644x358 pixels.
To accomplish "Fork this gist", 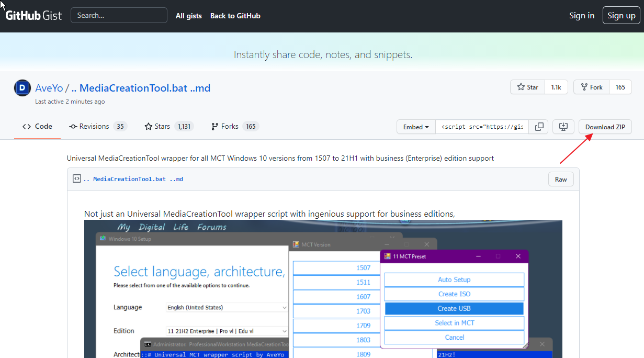I will pos(591,87).
